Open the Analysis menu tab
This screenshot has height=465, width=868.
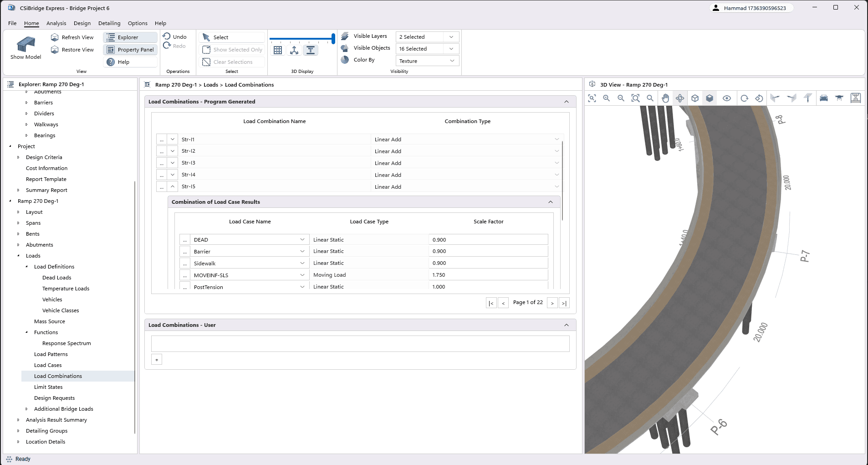tap(56, 23)
